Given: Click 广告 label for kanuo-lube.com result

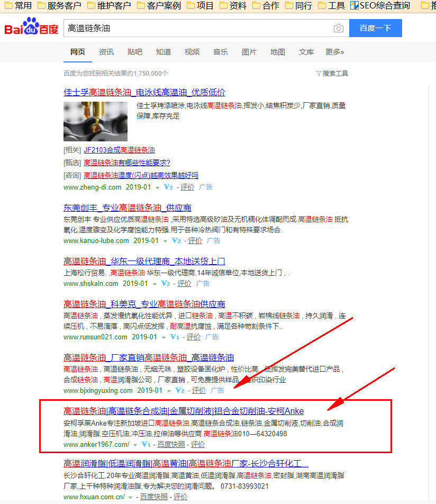Looking at the screenshot, I should [213, 240].
